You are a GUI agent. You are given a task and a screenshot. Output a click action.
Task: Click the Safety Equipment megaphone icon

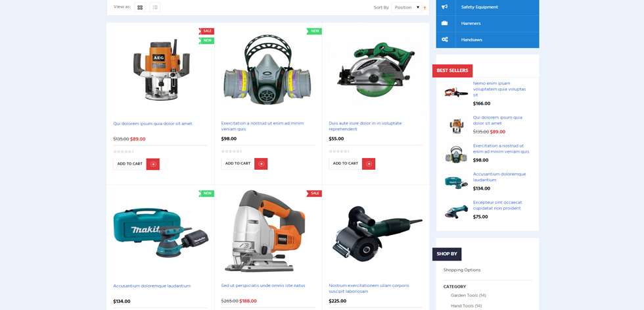click(x=445, y=7)
